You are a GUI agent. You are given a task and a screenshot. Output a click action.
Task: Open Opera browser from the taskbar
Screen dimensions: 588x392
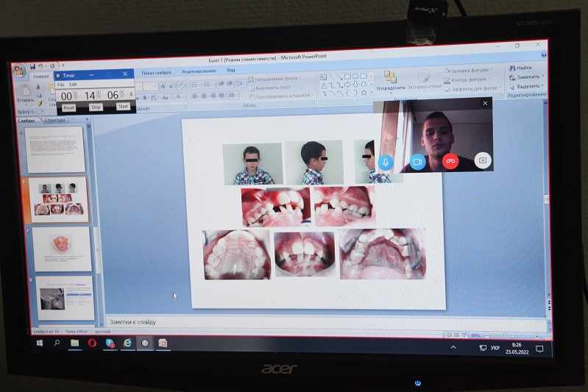pos(92,343)
